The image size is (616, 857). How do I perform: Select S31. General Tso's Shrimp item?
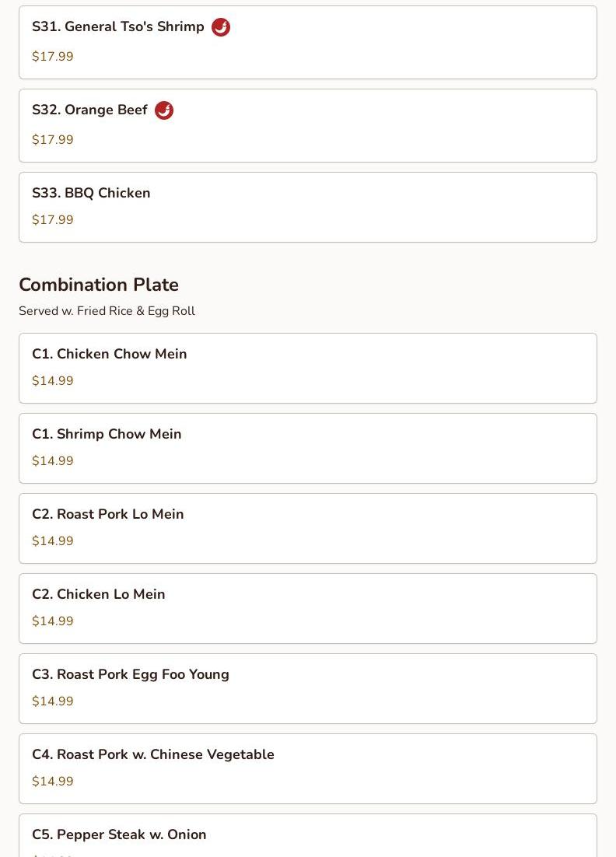(x=118, y=27)
